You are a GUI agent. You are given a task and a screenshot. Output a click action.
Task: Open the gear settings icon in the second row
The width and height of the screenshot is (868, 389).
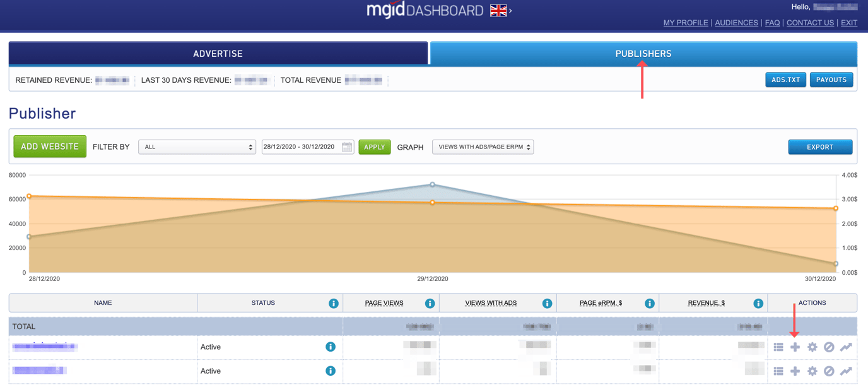(x=812, y=371)
